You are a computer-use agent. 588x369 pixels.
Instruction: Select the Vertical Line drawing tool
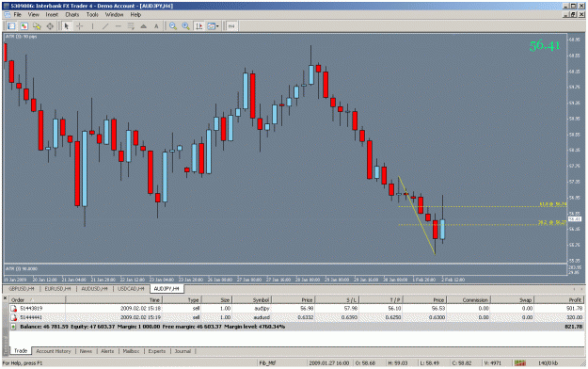(92, 26)
